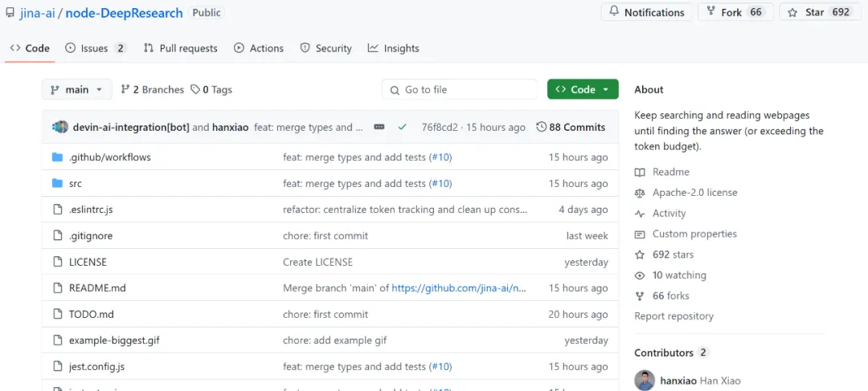Open the .gitignore file
Viewport: 868px width, 391px height.
[90, 235]
